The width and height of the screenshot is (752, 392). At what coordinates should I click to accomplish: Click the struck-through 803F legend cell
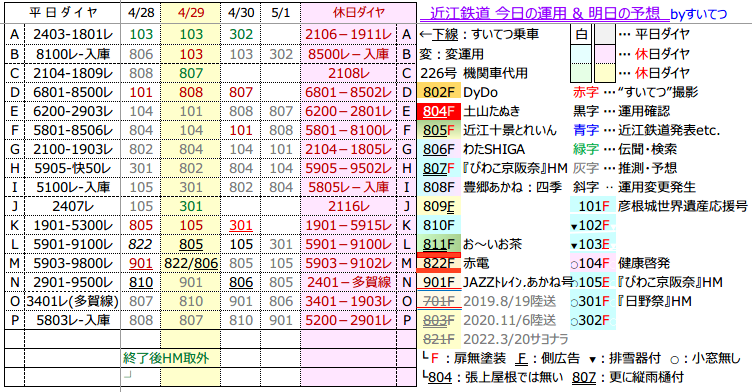click(x=438, y=320)
